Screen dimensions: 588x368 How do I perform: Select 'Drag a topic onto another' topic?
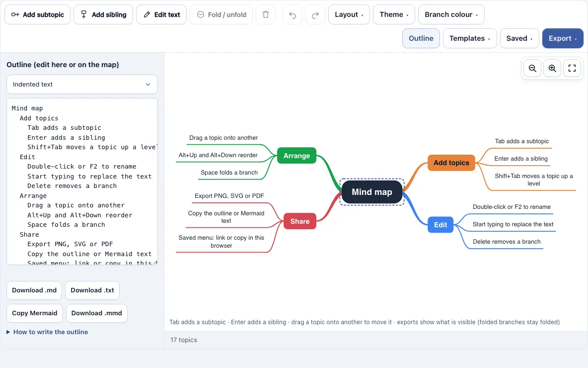tap(223, 138)
